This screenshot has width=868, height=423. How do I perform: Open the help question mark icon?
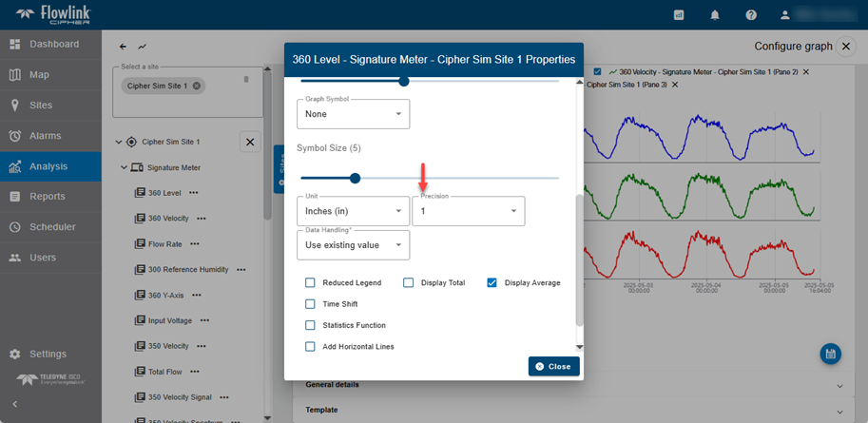point(751,15)
